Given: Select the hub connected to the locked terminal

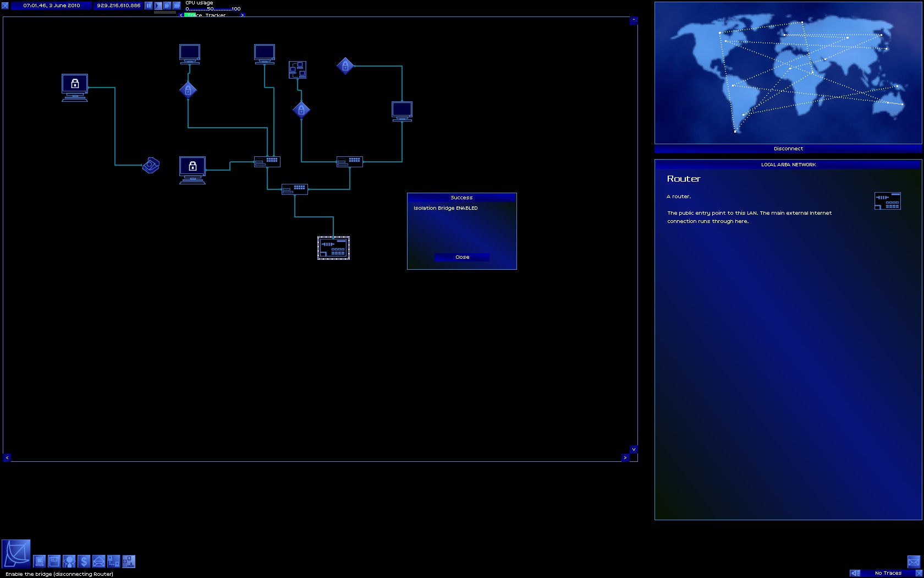Looking at the screenshot, I should click(267, 162).
